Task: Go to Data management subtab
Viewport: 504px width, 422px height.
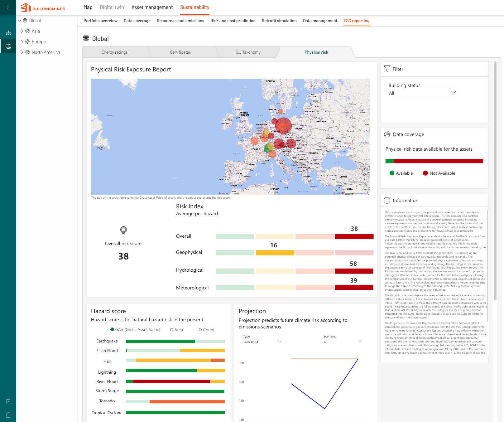Action: tap(320, 21)
